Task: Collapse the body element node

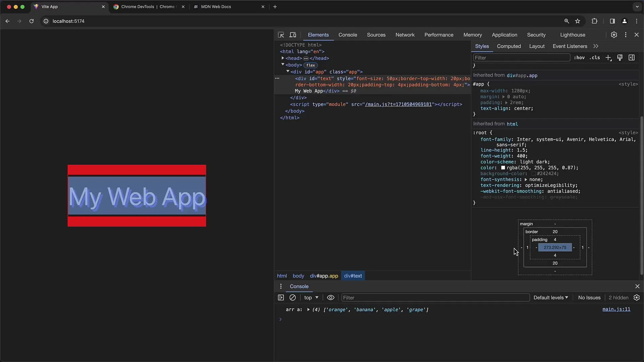Action: (x=283, y=64)
